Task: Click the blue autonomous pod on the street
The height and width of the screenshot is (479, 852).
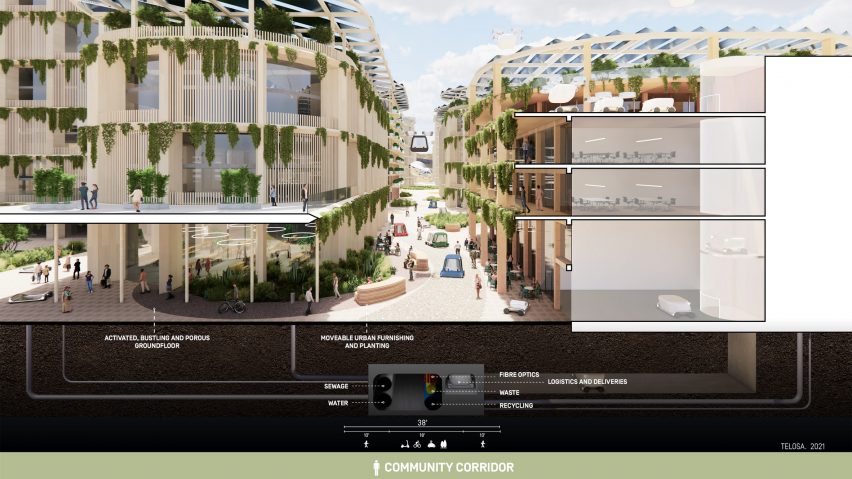Action: (452, 266)
